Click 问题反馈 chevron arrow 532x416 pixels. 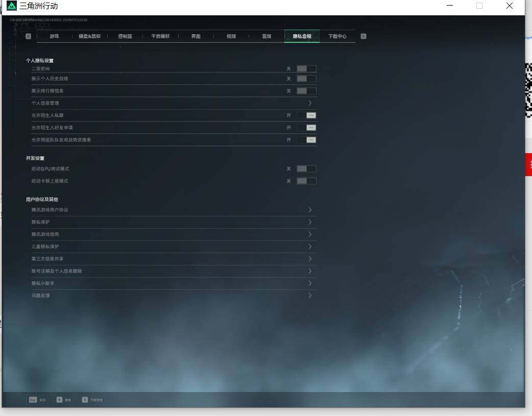click(310, 295)
